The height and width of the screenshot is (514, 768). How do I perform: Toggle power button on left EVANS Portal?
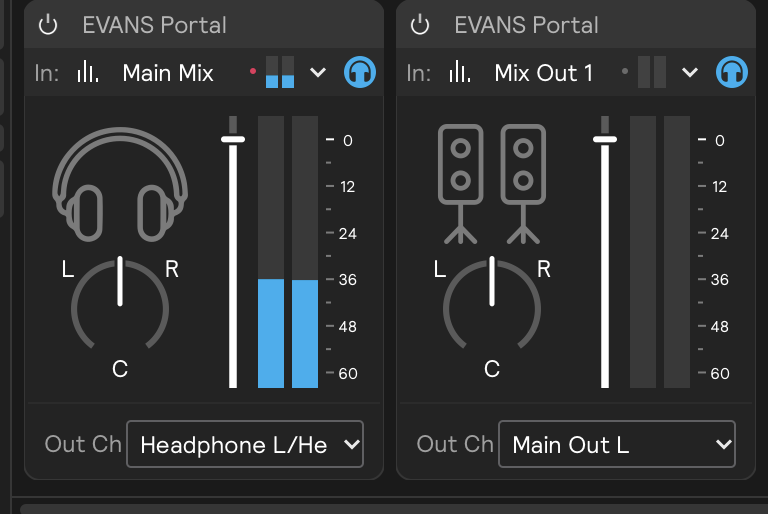coord(48,25)
